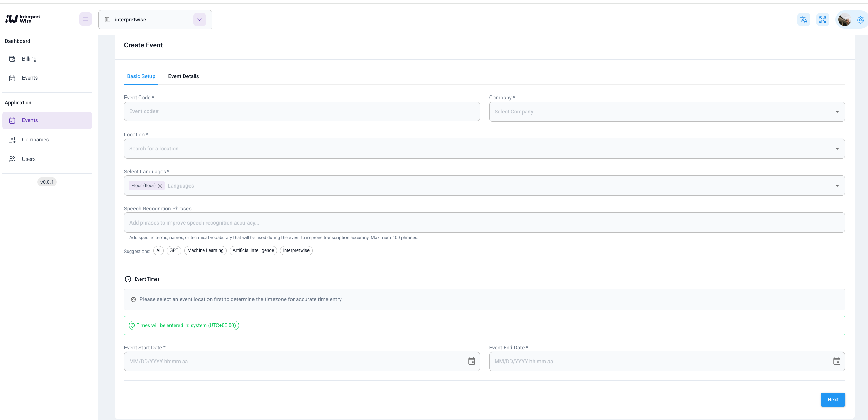The width and height of the screenshot is (868, 420).
Task: Open Billing in the sidebar
Action: (29, 59)
